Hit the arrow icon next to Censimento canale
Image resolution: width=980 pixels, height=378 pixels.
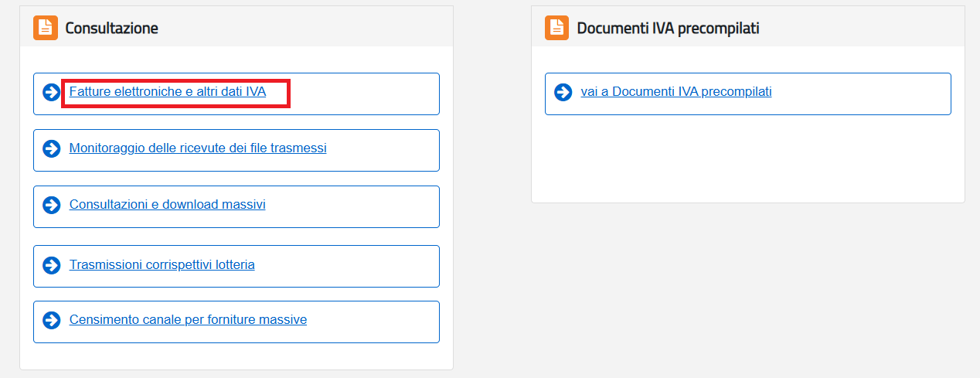[52, 320]
